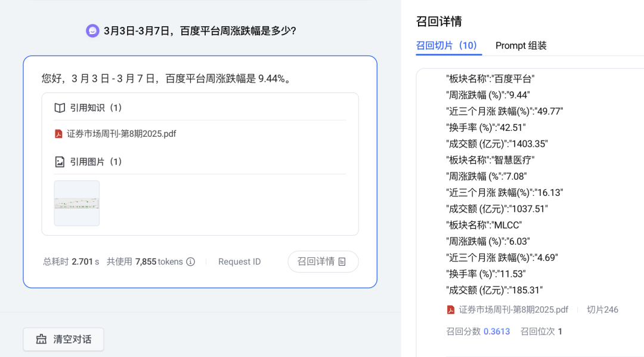This screenshot has width=644, height=357.
Task: Click the 引用知识 (1) label
Action: (x=95, y=108)
